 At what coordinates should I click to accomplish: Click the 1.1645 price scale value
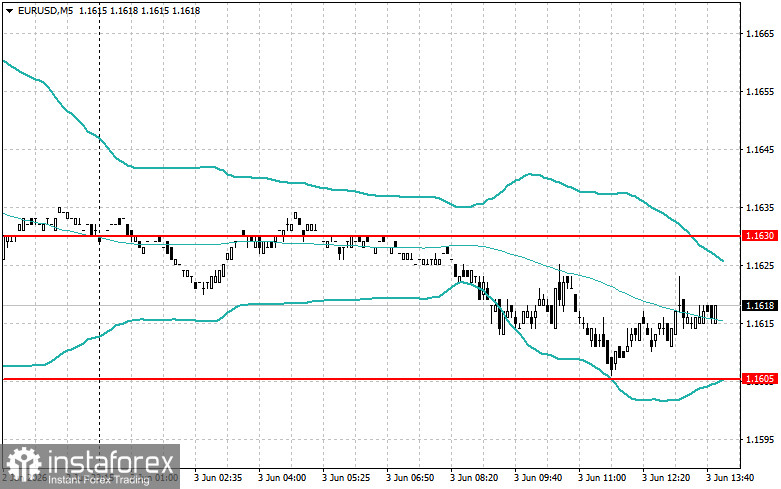tap(760, 149)
